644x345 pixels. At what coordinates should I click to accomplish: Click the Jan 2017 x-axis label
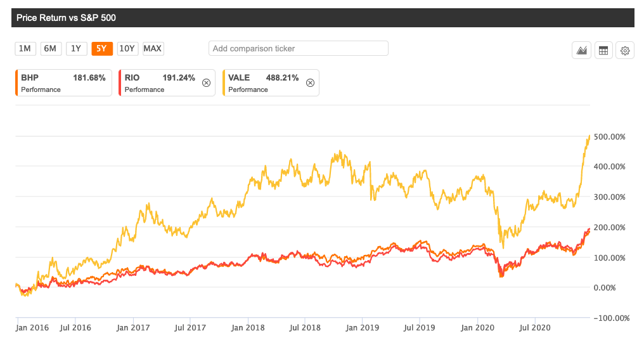133,328
